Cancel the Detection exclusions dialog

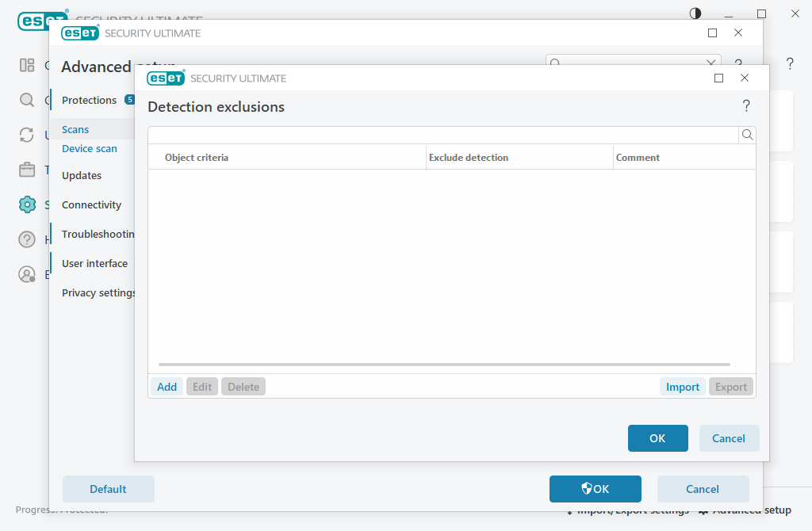click(729, 438)
